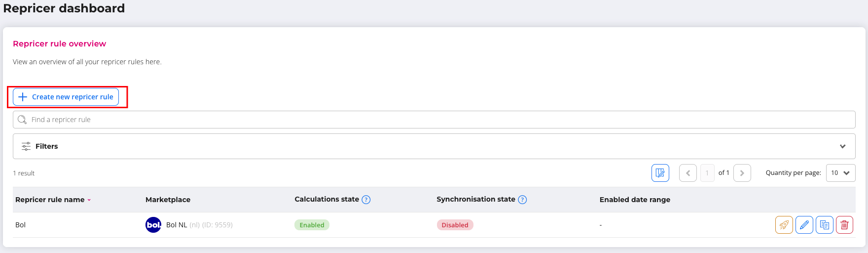Go to the next results page
The width and height of the screenshot is (868, 253).
[x=742, y=173]
